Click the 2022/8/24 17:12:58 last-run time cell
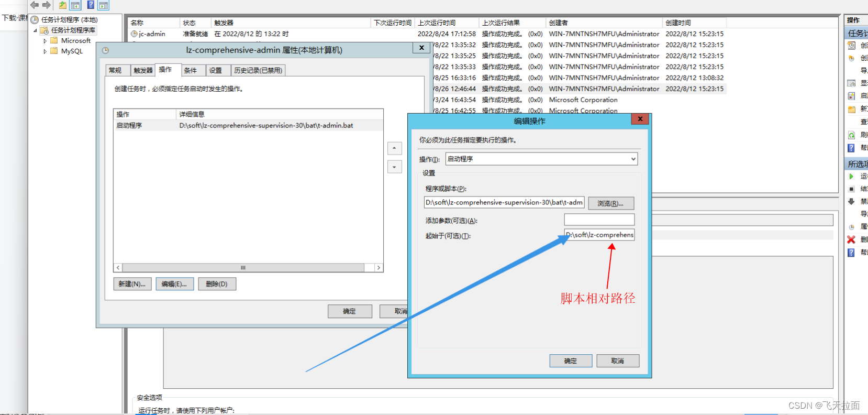Viewport: 868px width, 415px height. click(447, 34)
